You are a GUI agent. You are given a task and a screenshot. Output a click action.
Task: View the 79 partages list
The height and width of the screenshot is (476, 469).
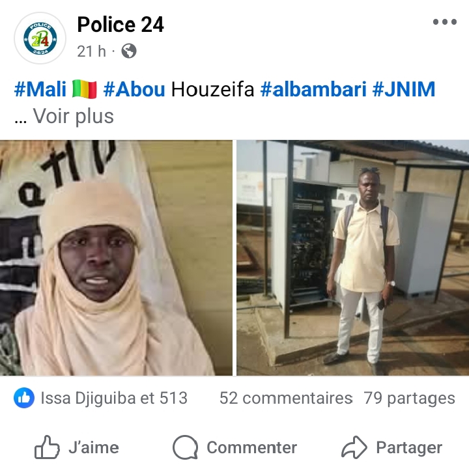click(x=410, y=398)
